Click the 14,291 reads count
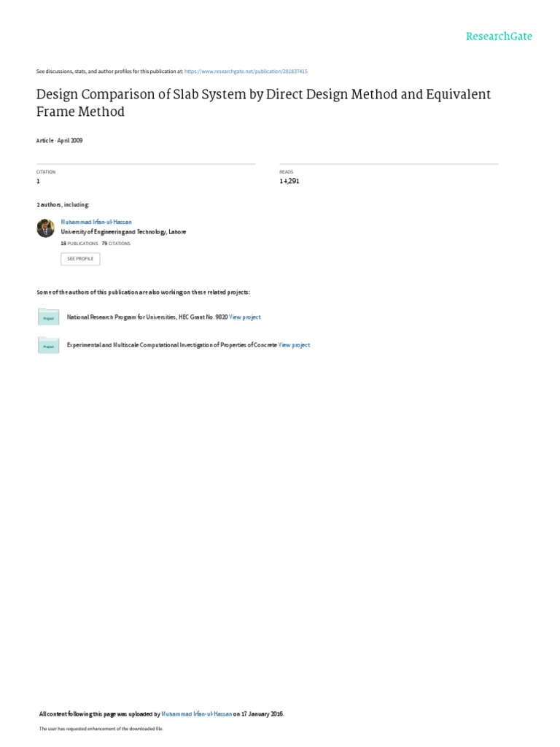The height and width of the screenshot is (747, 560). pyautogui.click(x=289, y=181)
